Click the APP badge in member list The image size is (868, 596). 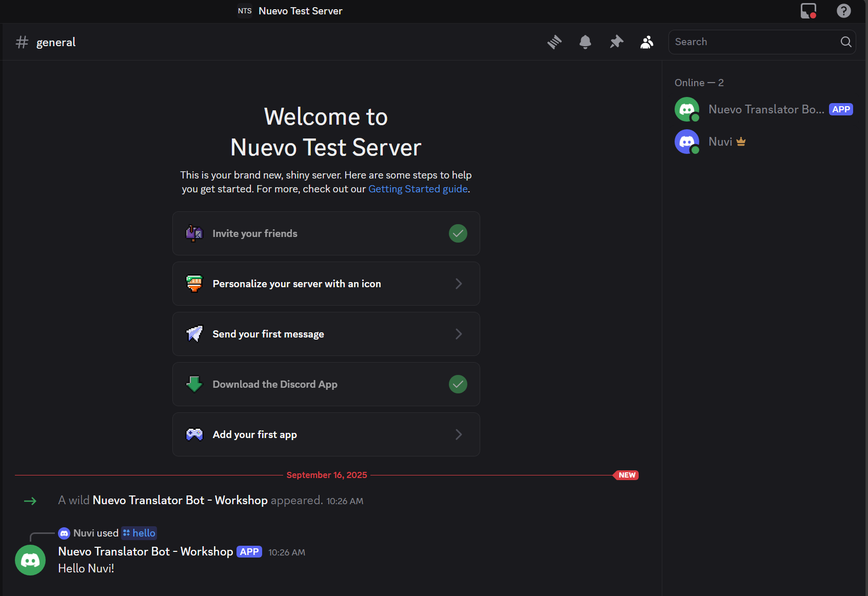coord(841,109)
